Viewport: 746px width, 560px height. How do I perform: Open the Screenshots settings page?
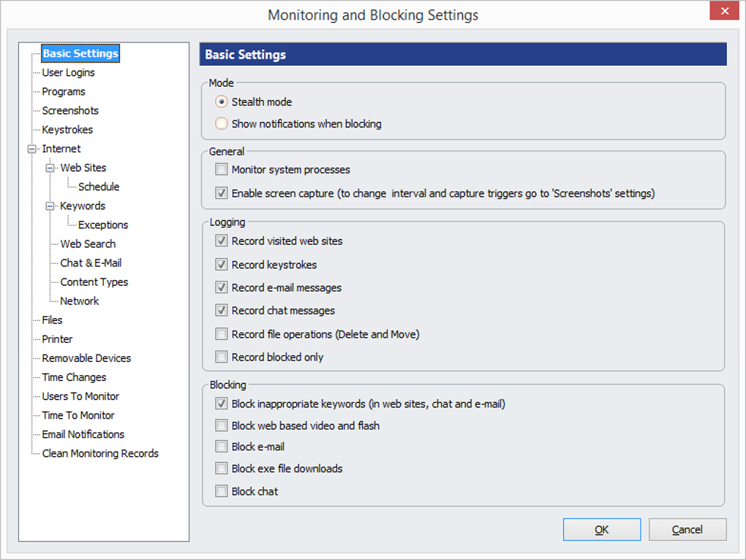point(70,110)
